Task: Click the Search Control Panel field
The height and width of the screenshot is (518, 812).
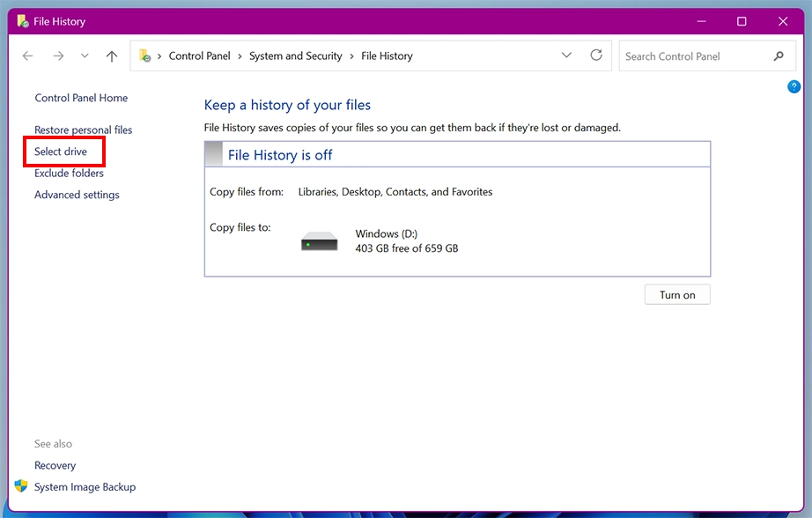Action: (707, 56)
